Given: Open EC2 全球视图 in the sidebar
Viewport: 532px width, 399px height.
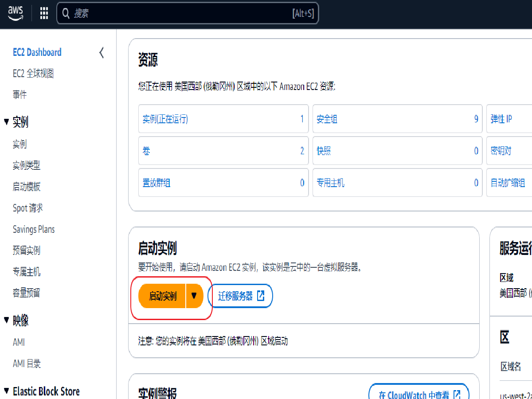Looking at the screenshot, I should [33, 74].
